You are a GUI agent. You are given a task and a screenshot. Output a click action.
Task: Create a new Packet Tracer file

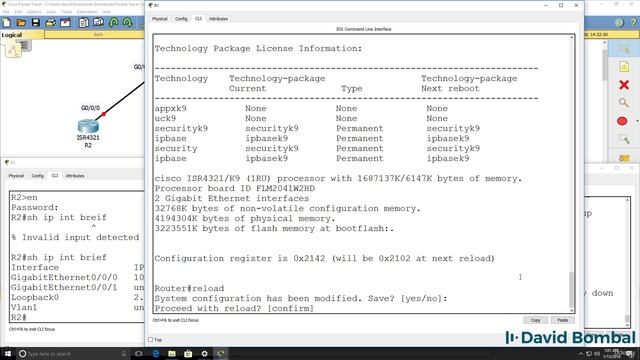pyautogui.click(x=7, y=22)
